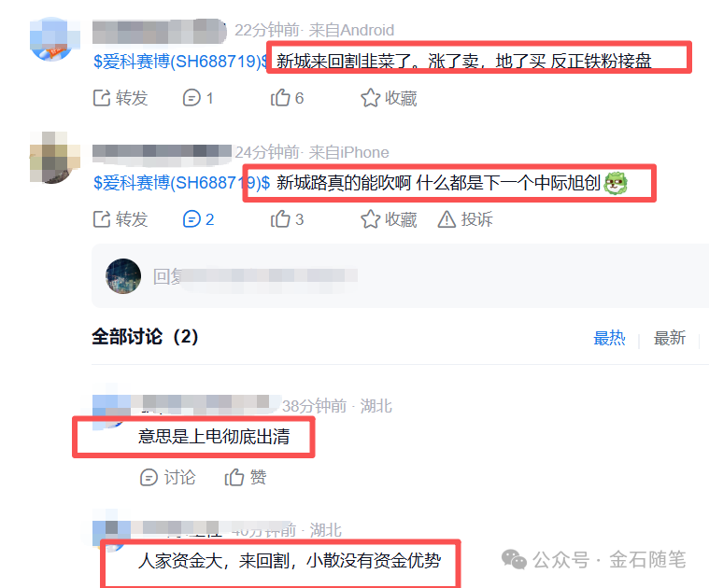Click the 全部讨论 (2) heading
The width and height of the screenshot is (709, 588).
click(145, 337)
